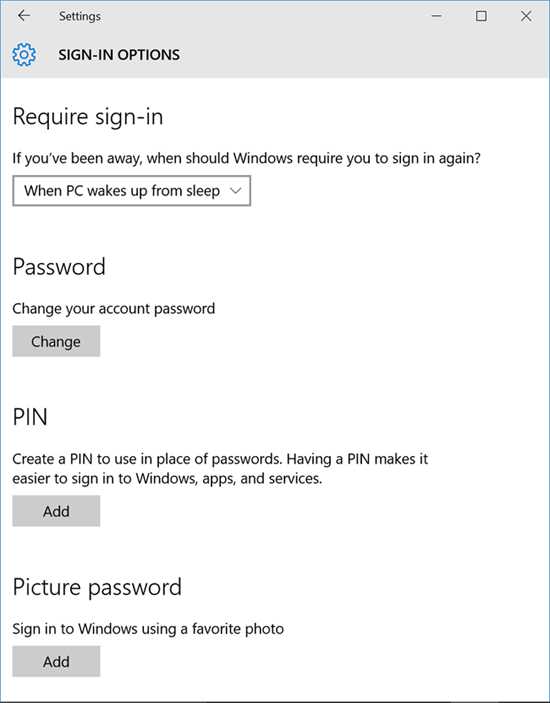
Task: Click the 'Create a PIN to use' description text
Action: point(220,469)
